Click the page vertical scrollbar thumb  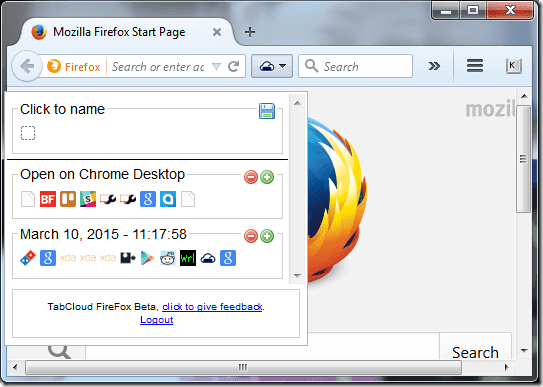[523, 159]
